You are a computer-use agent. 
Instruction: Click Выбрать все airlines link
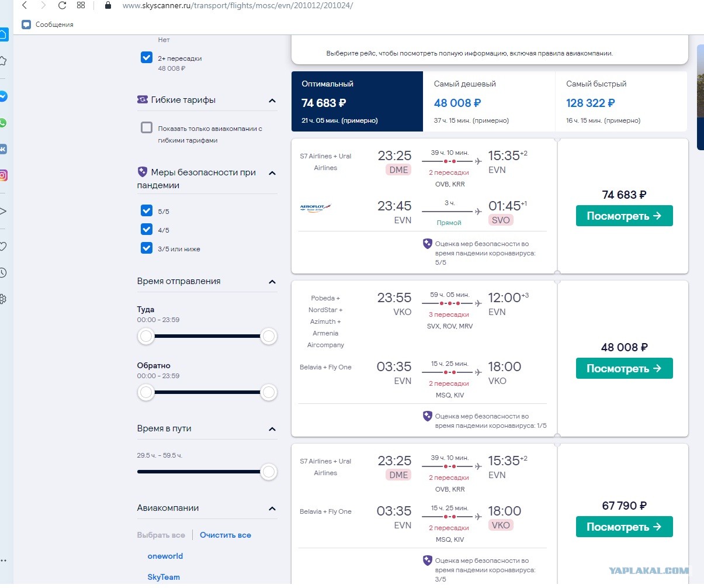click(161, 535)
